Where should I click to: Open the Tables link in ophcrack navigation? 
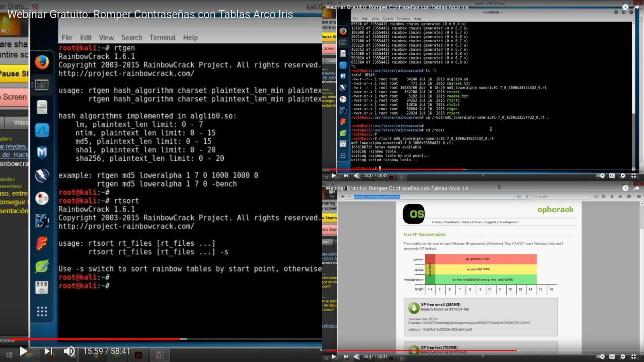tap(466, 222)
